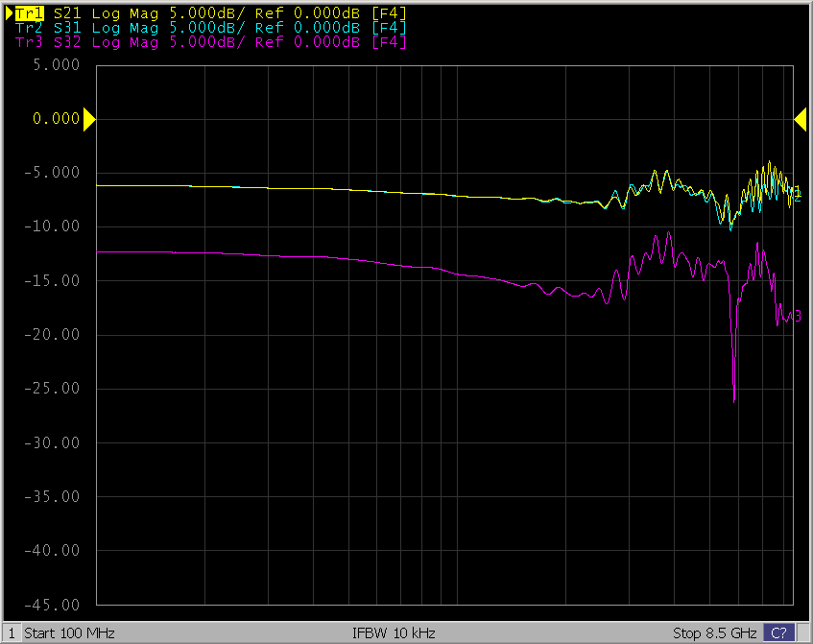
Task: Click the Stop 8.5 GHz field
Action: [x=714, y=633]
